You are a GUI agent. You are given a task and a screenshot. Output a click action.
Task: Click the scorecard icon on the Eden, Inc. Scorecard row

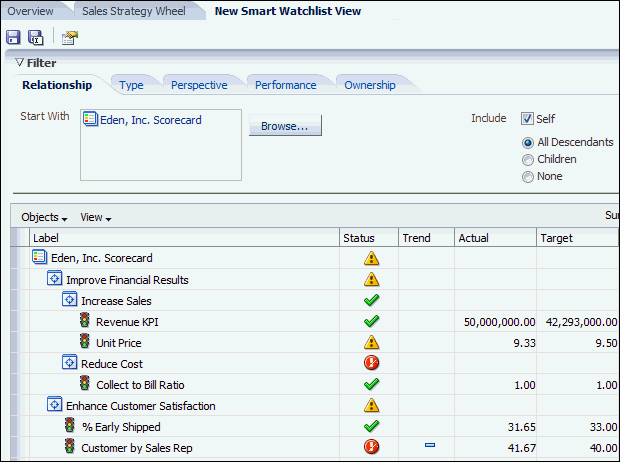pos(40,257)
